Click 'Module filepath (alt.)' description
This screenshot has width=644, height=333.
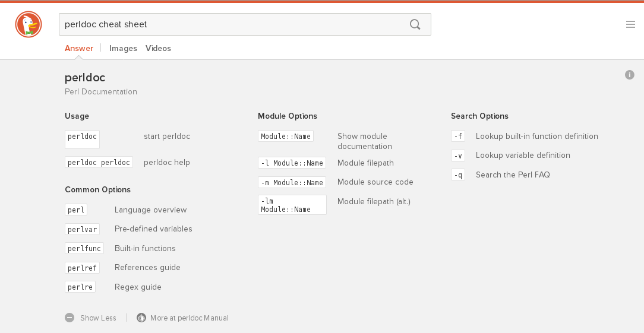coord(374,201)
